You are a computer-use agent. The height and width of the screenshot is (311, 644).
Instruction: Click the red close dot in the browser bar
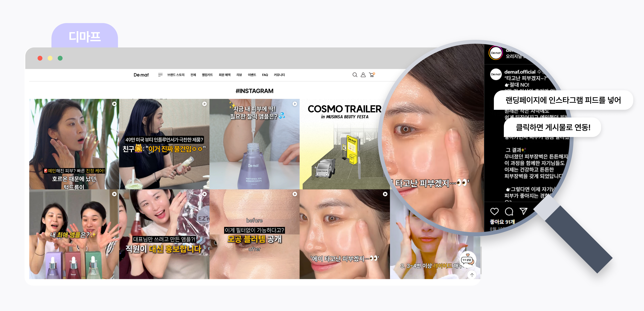(x=40, y=58)
